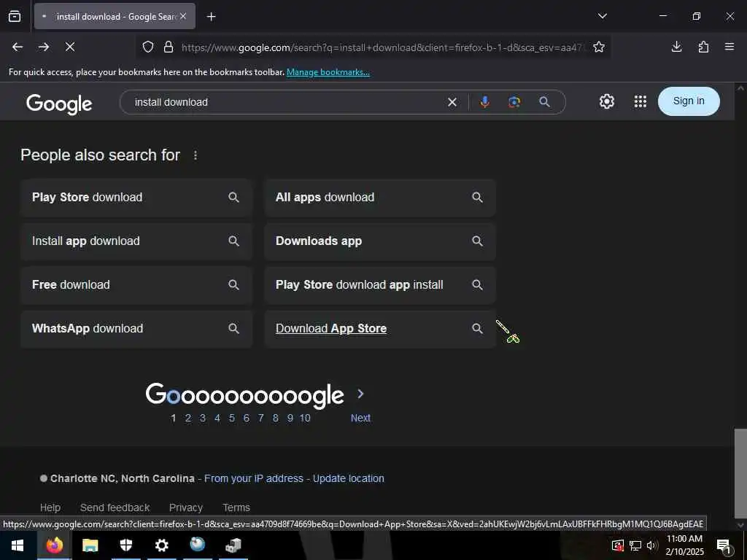Click the Next results link

coord(360,418)
